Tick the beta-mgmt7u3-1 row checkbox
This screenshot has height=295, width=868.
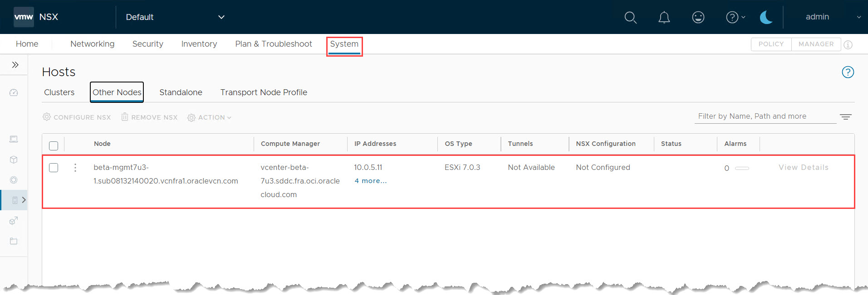54,168
